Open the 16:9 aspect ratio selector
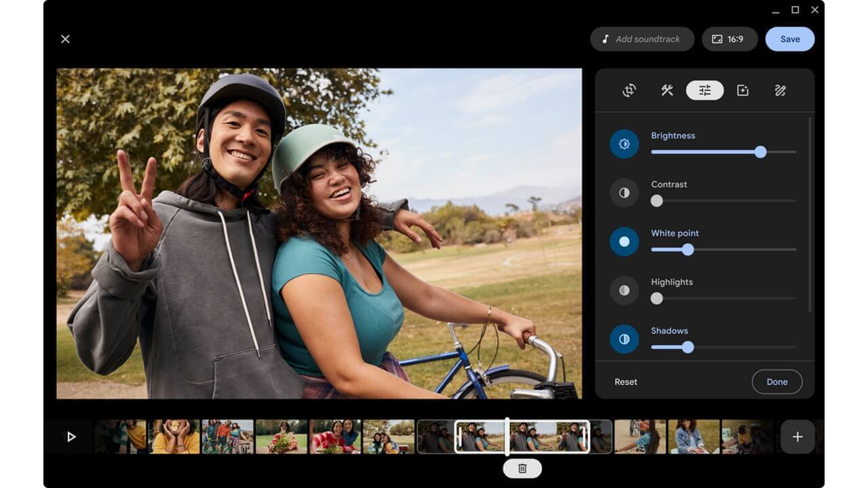The image size is (868, 488). [x=730, y=39]
